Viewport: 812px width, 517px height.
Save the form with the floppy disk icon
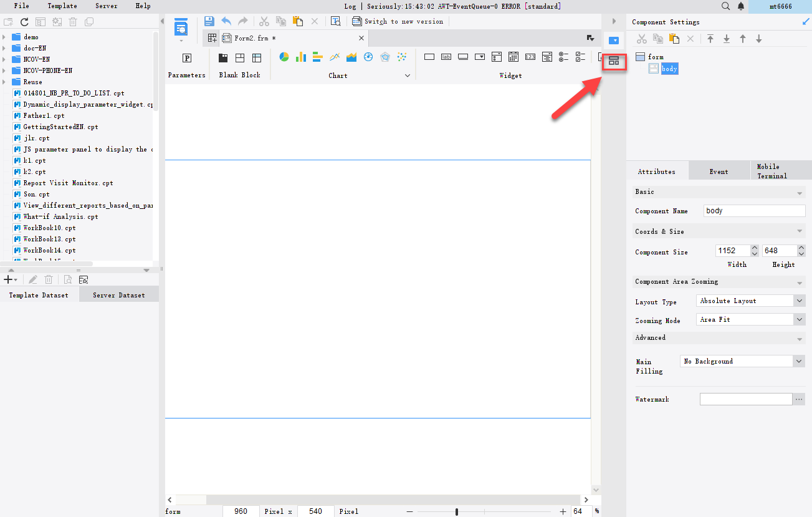pos(209,21)
